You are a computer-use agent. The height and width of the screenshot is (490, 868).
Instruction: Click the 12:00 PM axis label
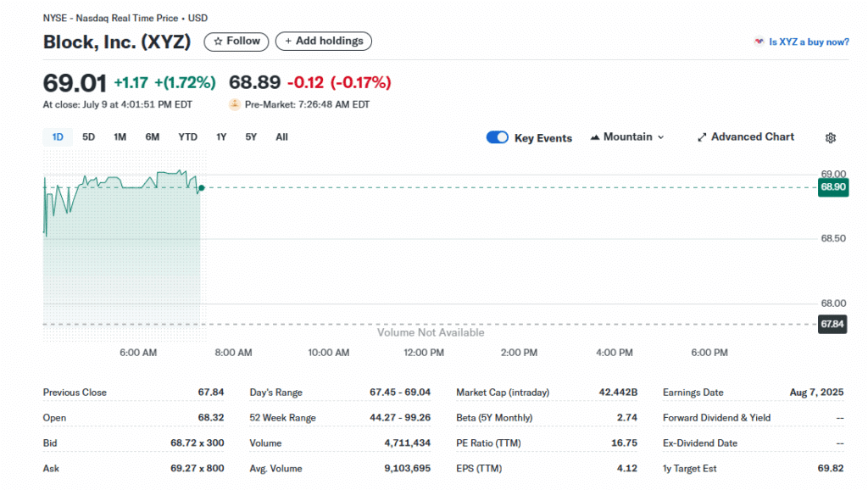pyautogui.click(x=424, y=353)
